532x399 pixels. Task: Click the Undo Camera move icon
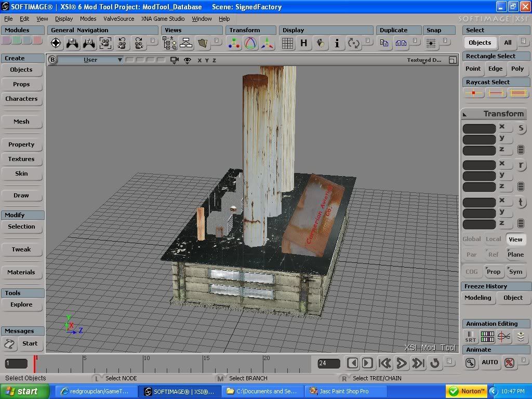(122, 43)
